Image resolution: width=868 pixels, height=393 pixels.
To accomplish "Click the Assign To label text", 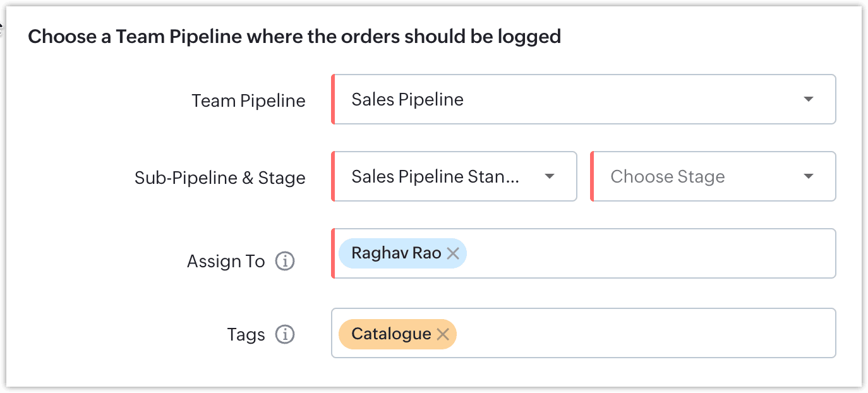I will pos(226,261).
